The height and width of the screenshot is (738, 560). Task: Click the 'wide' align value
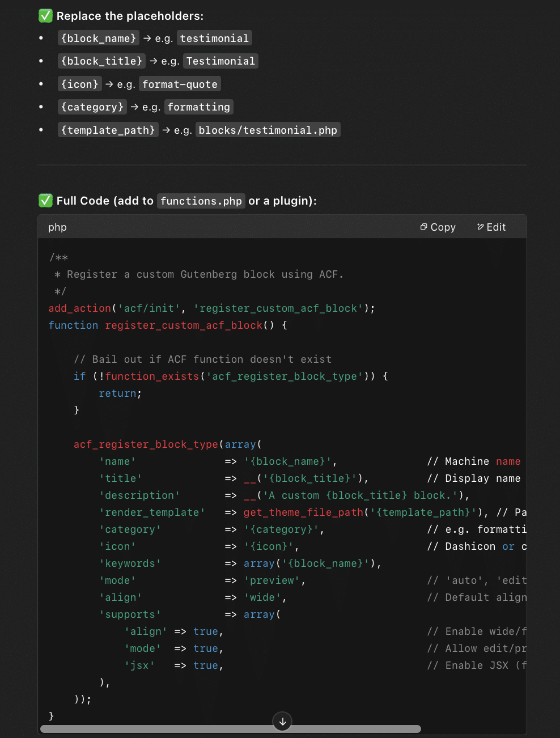tap(262, 597)
